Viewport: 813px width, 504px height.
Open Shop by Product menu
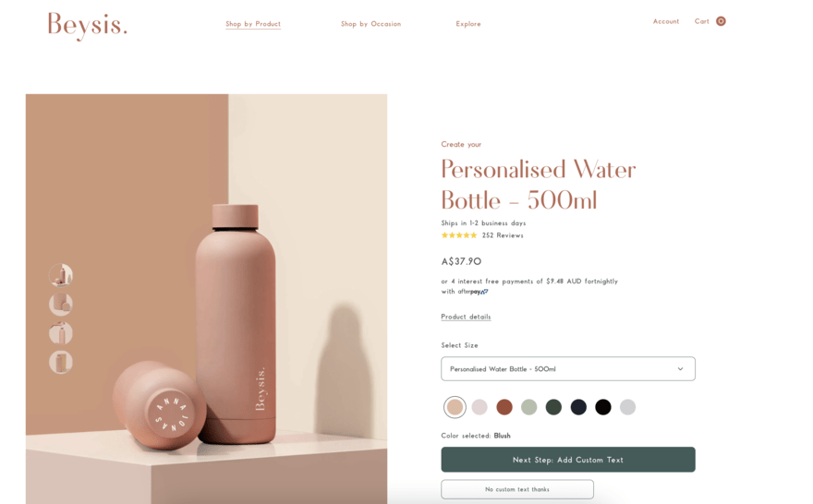(253, 24)
